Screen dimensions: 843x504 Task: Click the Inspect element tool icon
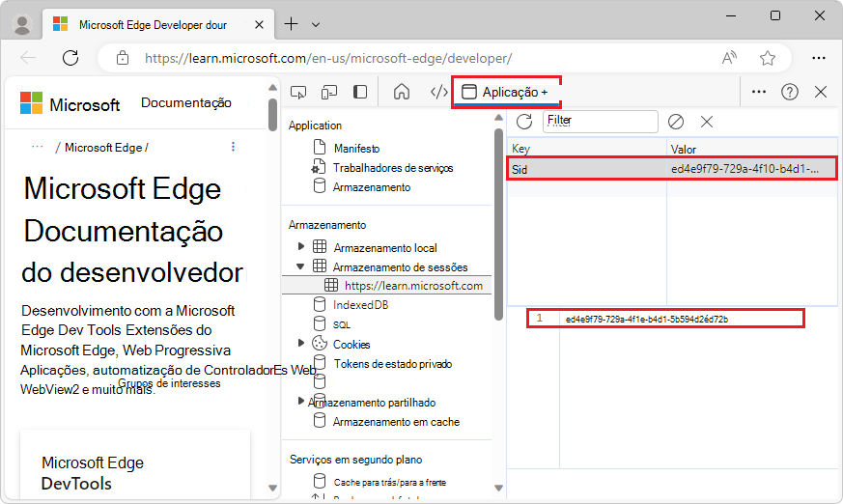(x=298, y=92)
